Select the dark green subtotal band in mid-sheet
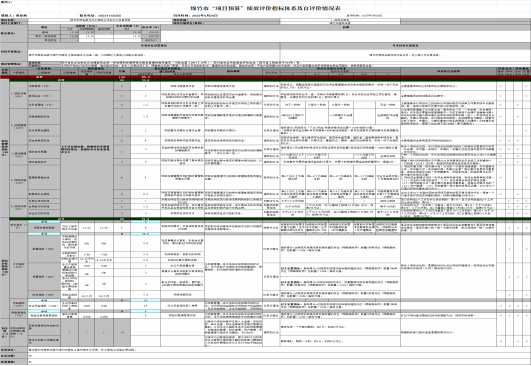The image size is (531, 366). [270, 219]
